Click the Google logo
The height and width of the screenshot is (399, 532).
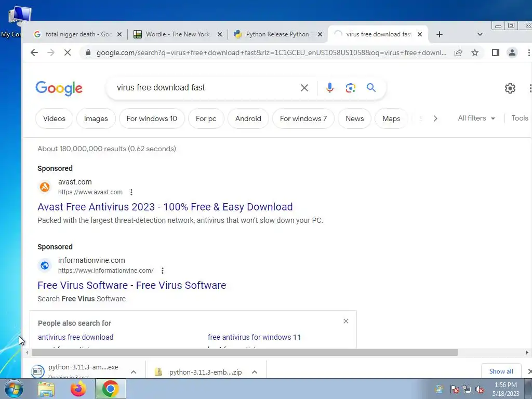[59, 88]
